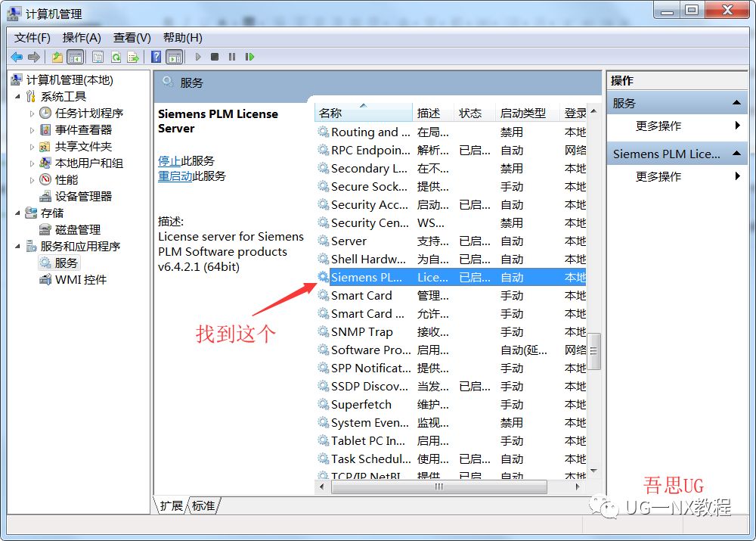The width and height of the screenshot is (756, 541).
Task: Click the Properties toolbar icon
Action: tap(98, 57)
